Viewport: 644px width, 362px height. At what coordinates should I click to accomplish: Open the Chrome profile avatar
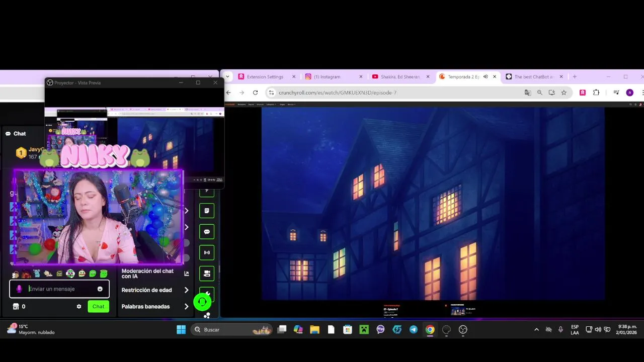click(629, 93)
